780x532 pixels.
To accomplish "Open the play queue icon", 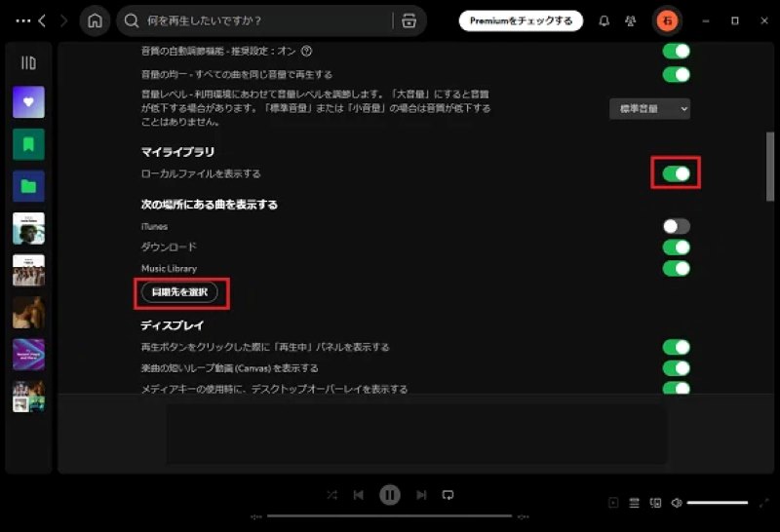I will click(x=635, y=503).
